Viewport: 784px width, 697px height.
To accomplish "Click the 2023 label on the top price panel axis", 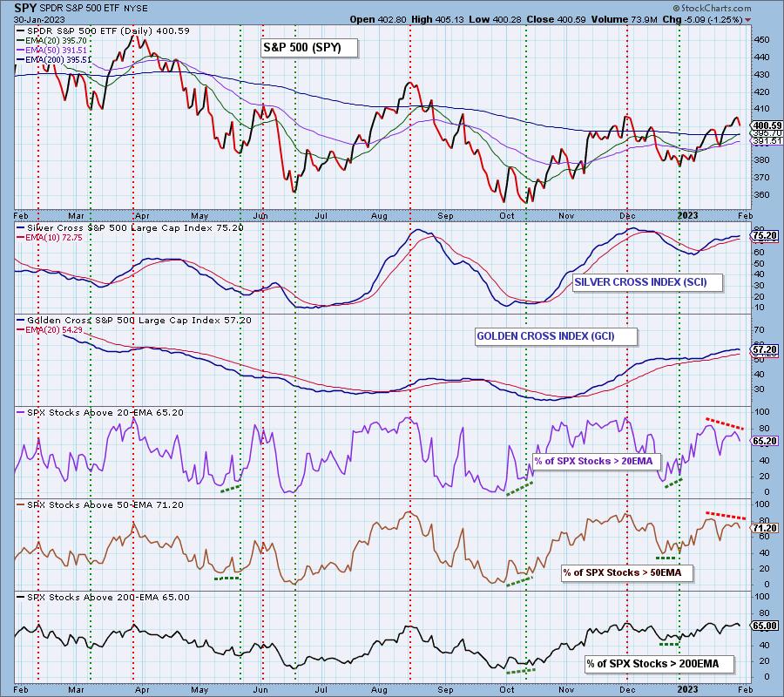I will (x=687, y=215).
